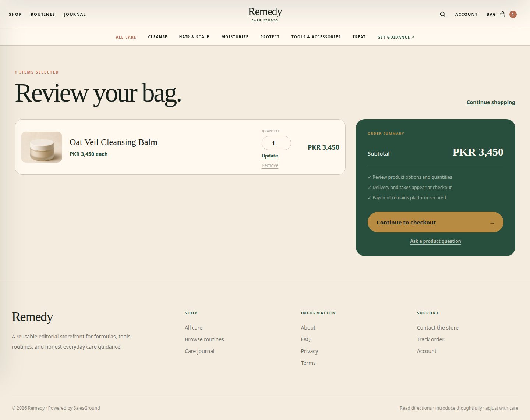This screenshot has height=420, width=530.
Task: Open the Routines page
Action: point(43,14)
